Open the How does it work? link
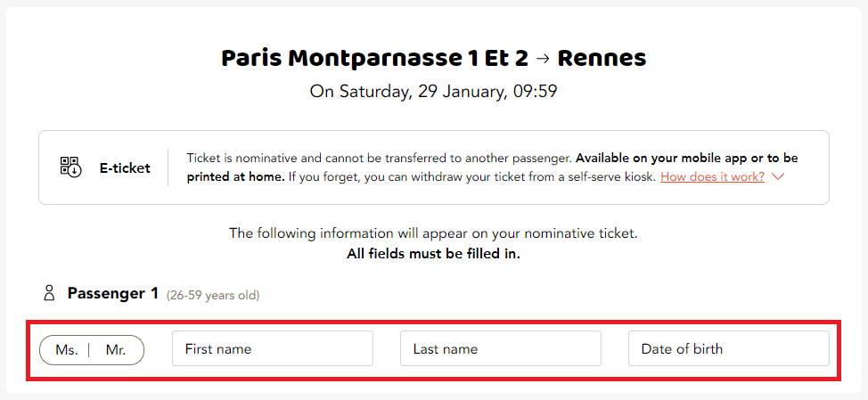Viewport: 868px width, 400px height. tap(712, 177)
